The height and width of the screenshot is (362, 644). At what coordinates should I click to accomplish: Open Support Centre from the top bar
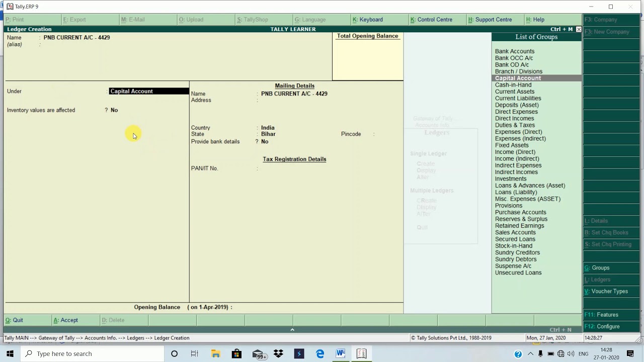490,20
